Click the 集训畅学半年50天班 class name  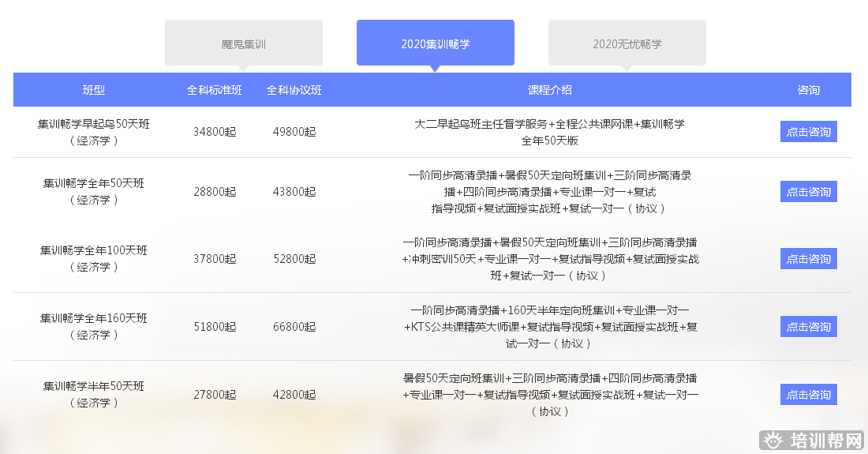click(x=93, y=386)
